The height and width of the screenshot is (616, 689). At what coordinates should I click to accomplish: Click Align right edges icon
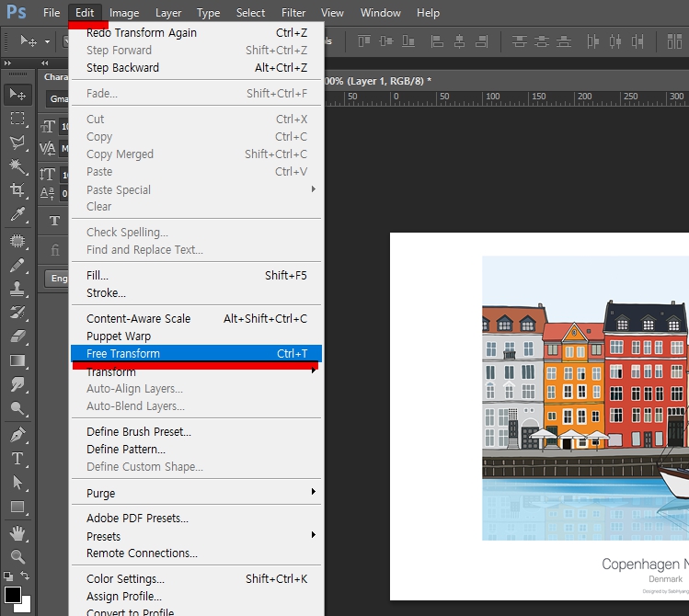pyautogui.click(x=482, y=41)
